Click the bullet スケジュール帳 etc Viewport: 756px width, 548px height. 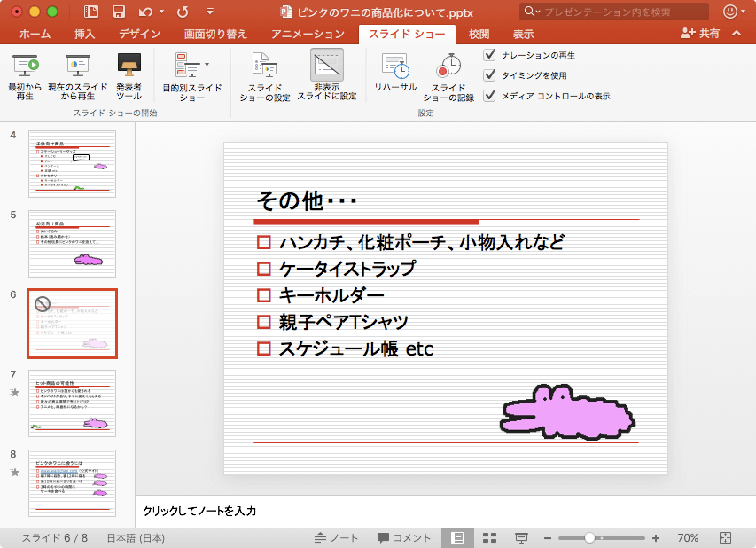[355, 348]
